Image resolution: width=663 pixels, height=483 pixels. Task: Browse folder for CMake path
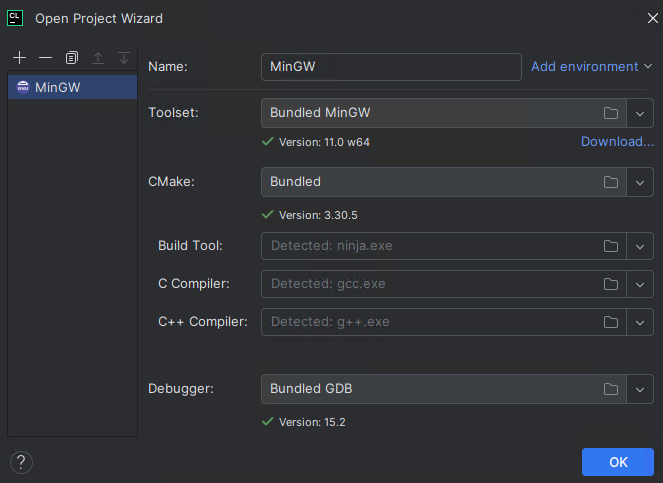(610, 183)
